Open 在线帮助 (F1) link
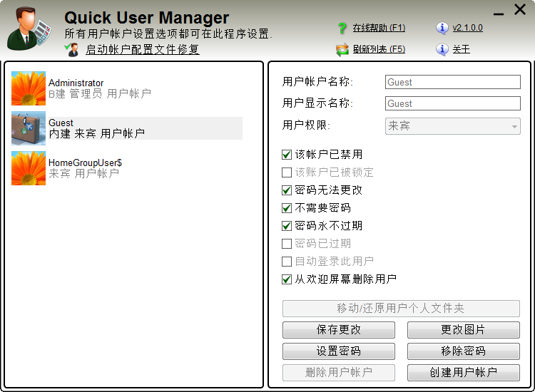Viewport: 535px width, 392px height. pyautogui.click(x=379, y=29)
